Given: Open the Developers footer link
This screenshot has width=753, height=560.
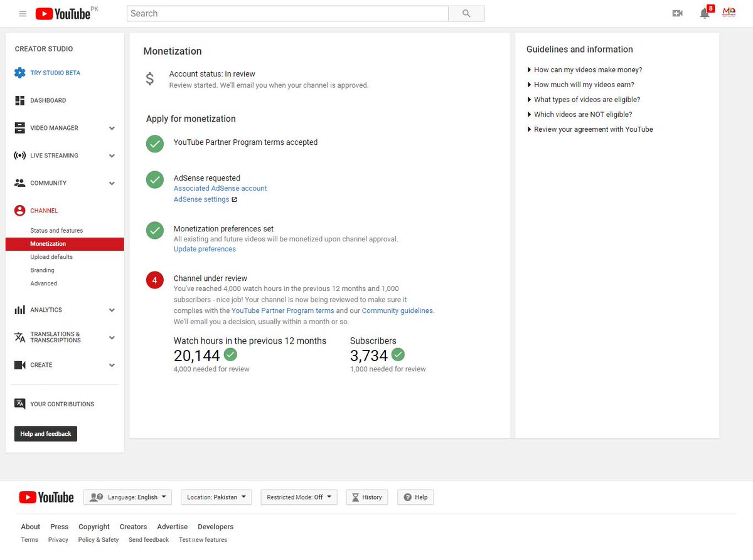Looking at the screenshot, I should point(215,527).
